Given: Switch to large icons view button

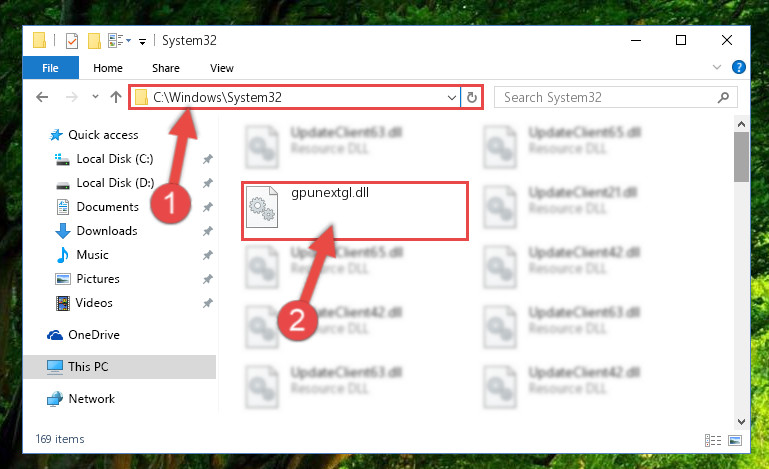Looking at the screenshot, I should [735, 440].
